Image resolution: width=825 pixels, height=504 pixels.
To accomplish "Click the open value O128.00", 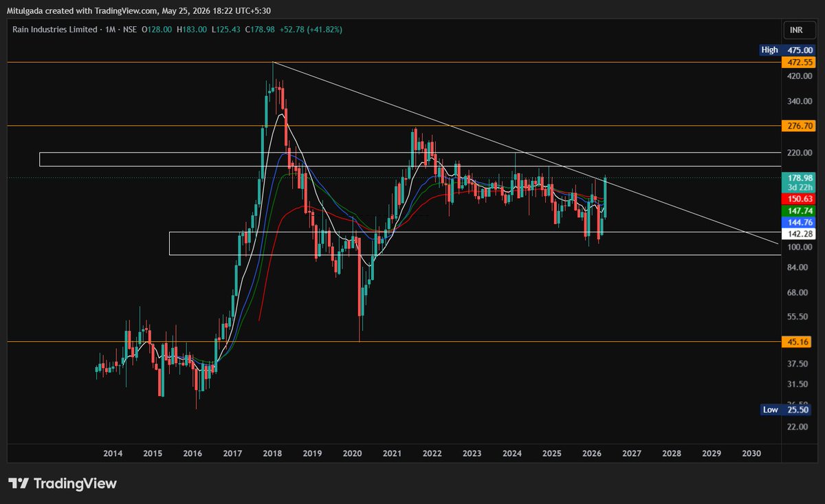I will point(157,30).
